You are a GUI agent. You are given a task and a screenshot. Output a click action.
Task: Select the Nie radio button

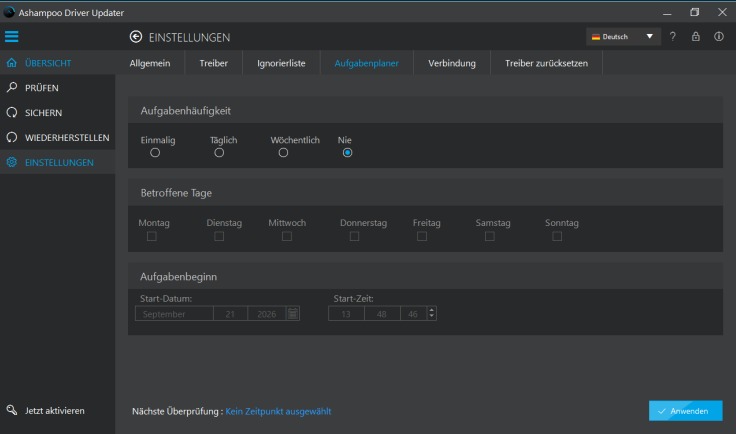(x=347, y=153)
